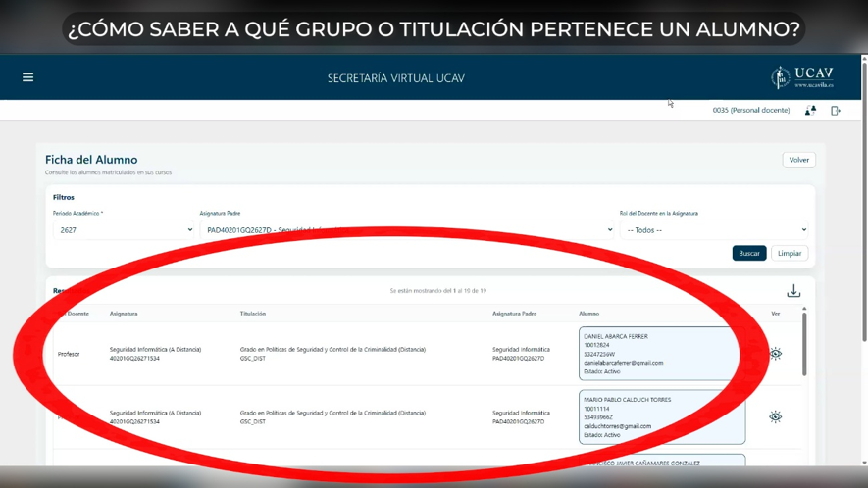Click the Titulación cell in Daniel Abarca's row
This screenshot has width=868, height=488.
[x=332, y=354]
